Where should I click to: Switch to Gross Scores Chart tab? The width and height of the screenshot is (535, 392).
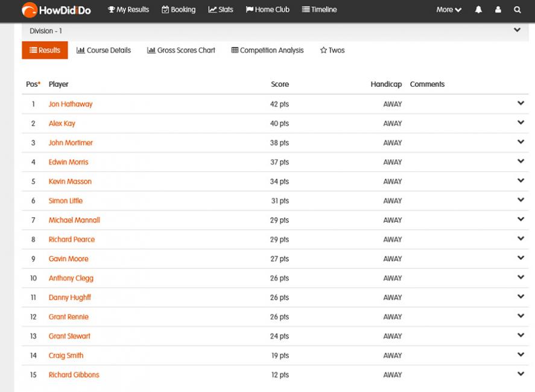point(181,50)
